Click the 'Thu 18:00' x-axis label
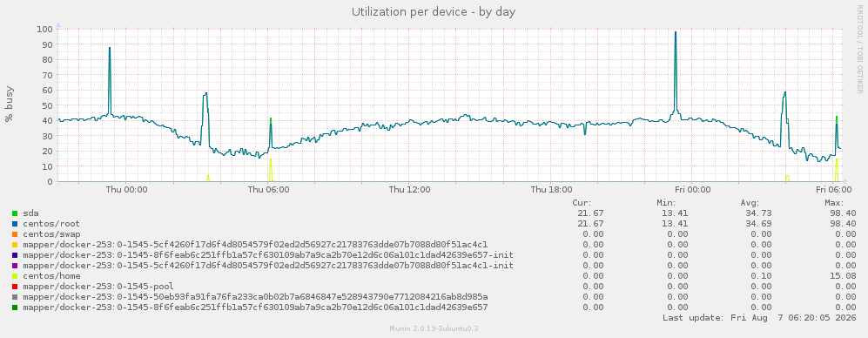The width and height of the screenshot is (868, 338). pyautogui.click(x=551, y=190)
